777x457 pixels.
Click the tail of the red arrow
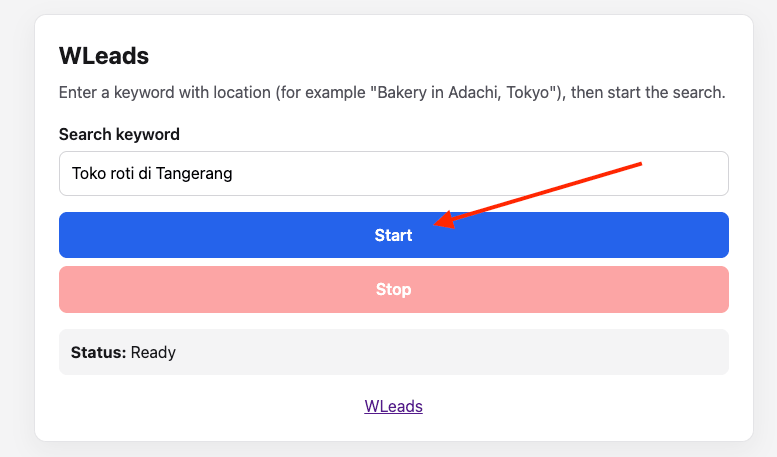click(x=639, y=164)
